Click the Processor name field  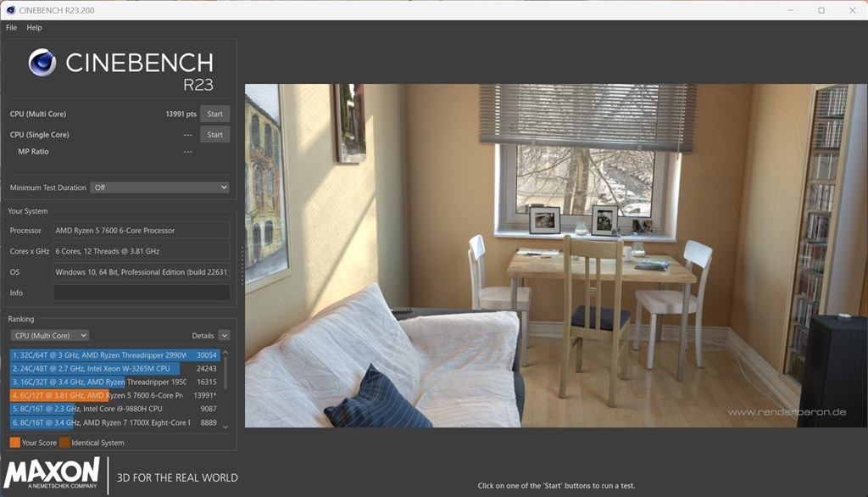tap(142, 231)
